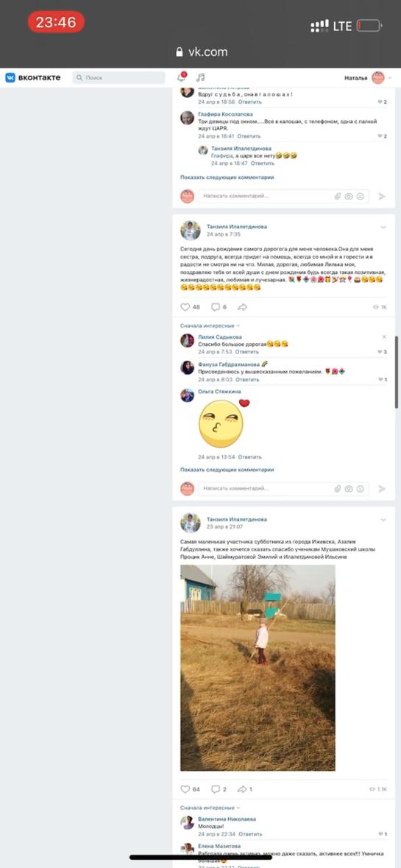Click the VKontakte logo
This screenshot has height=868, width=401.
[32, 77]
